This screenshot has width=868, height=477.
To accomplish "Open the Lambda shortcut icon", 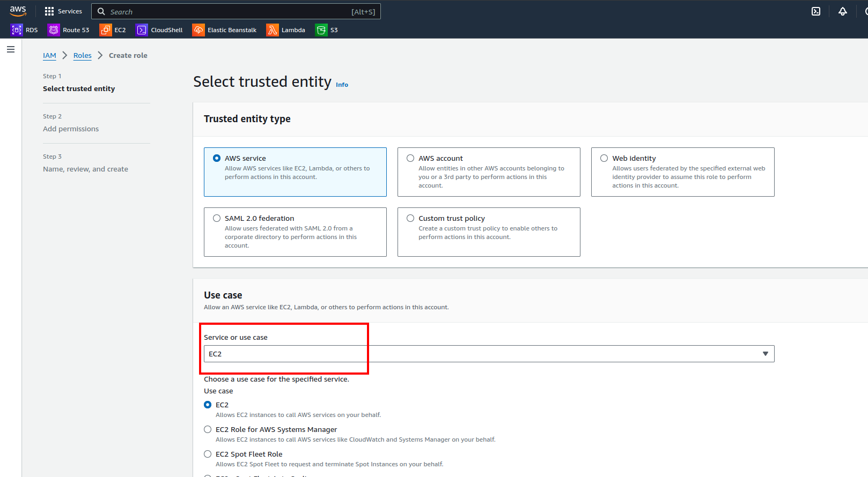I will click(273, 30).
